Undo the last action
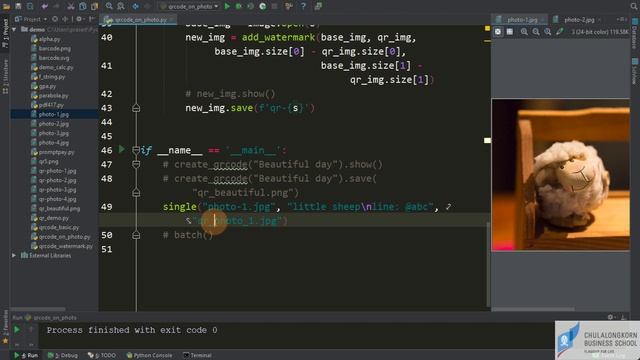The width and height of the screenshot is (640, 360). click(44, 6)
